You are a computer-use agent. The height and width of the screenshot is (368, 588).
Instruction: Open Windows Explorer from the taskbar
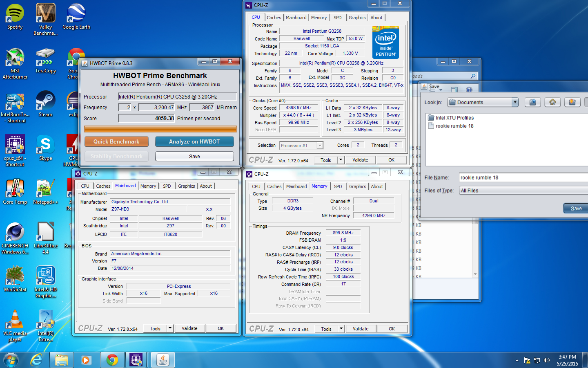pos(62,360)
